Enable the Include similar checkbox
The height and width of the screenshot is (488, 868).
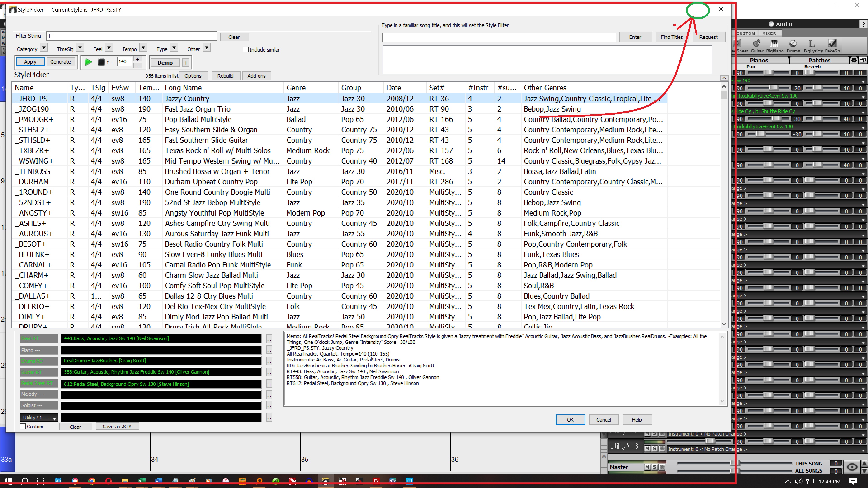[x=246, y=49]
